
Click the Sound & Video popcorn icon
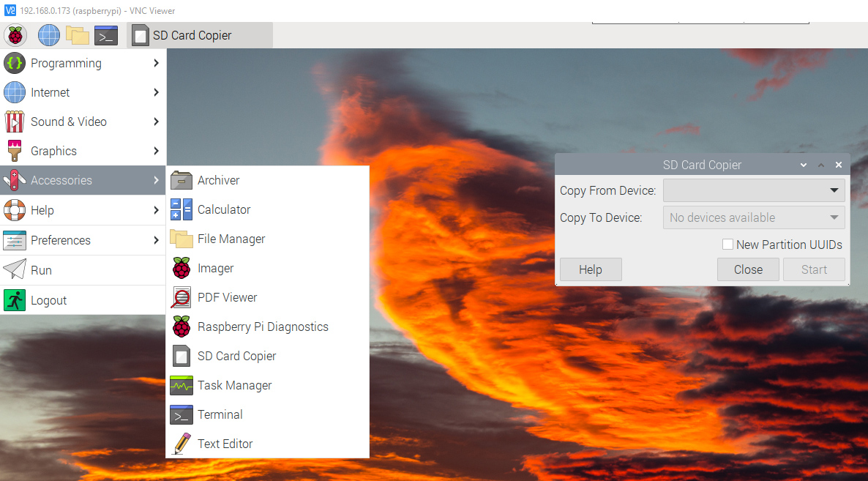pyautogui.click(x=15, y=122)
